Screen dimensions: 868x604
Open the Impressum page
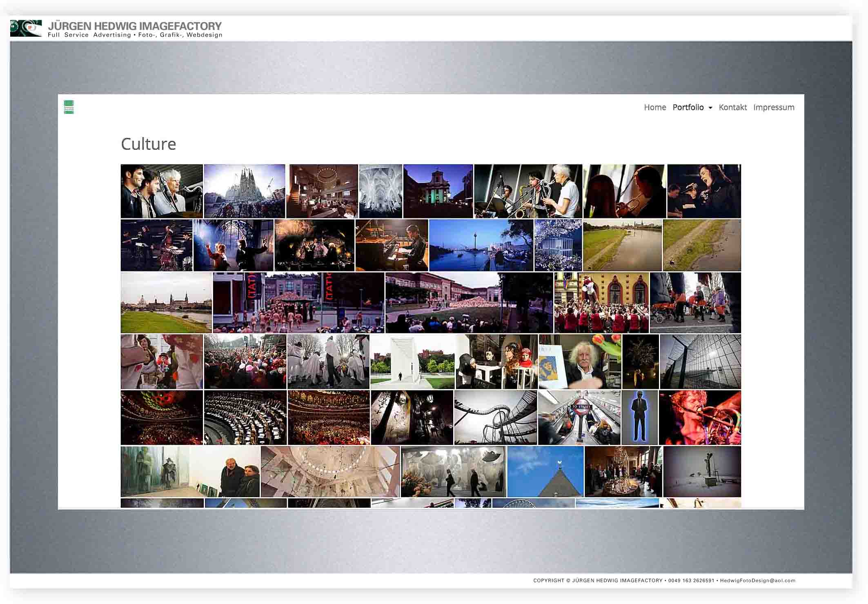774,107
